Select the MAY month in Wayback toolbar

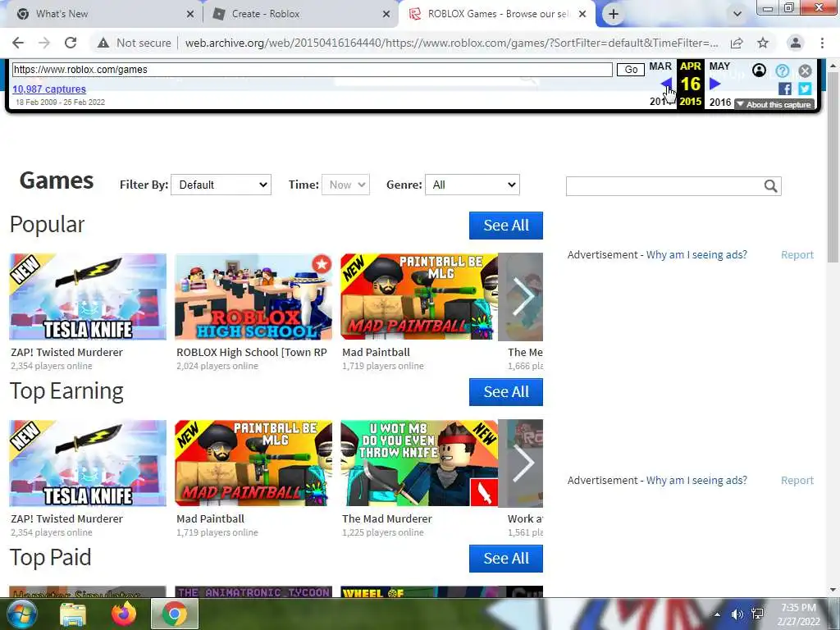[719, 66]
